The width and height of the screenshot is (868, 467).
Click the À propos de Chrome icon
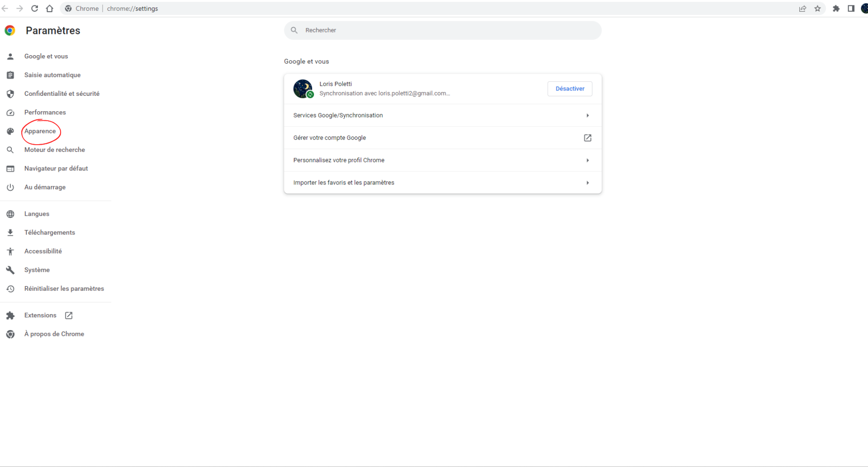click(x=10, y=334)
